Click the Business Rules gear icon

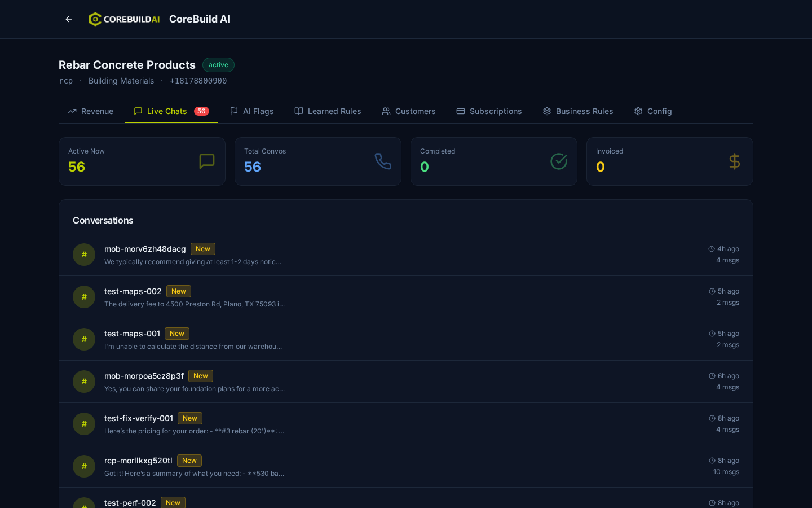[547, 111]
